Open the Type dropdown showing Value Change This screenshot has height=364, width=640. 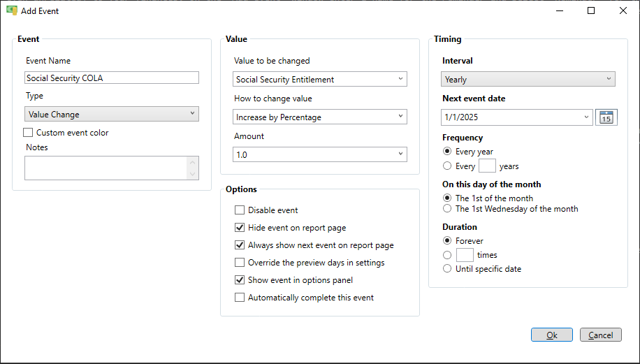pos(111,114)
